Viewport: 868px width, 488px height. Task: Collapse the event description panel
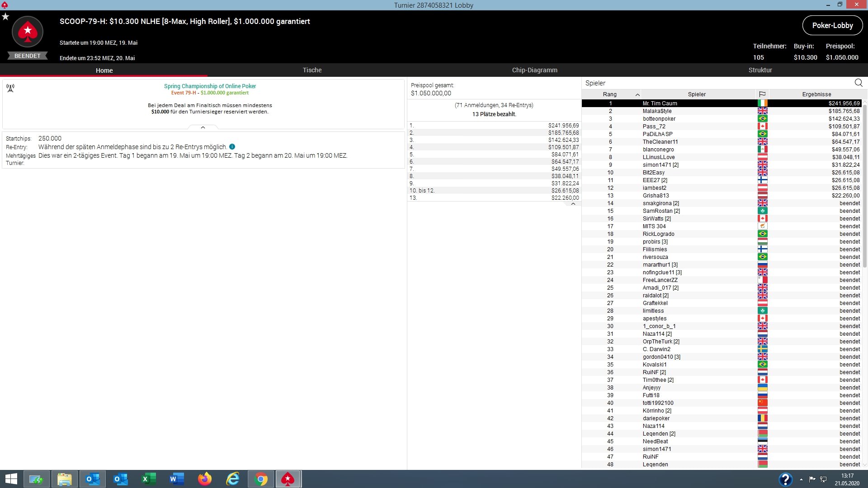coord(203,127)
